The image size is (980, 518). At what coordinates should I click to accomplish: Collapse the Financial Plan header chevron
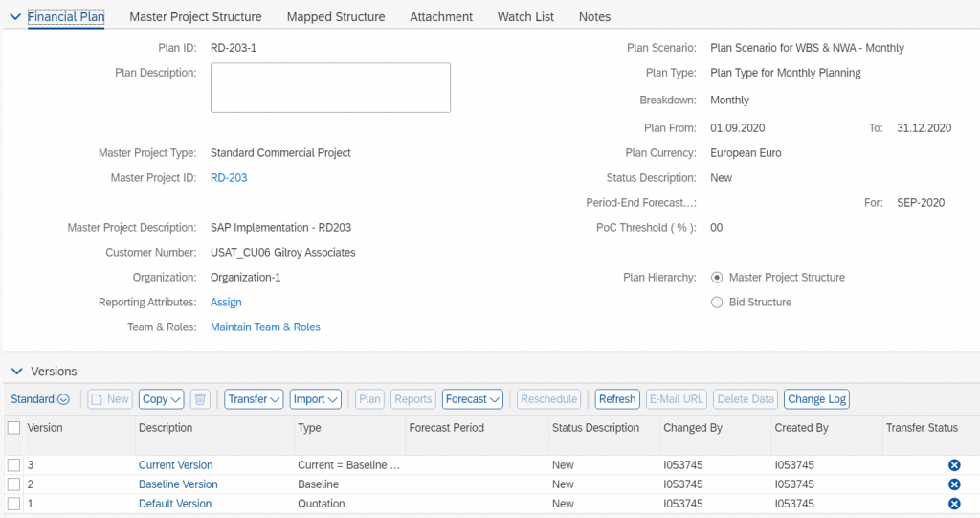tap(15, 17)
